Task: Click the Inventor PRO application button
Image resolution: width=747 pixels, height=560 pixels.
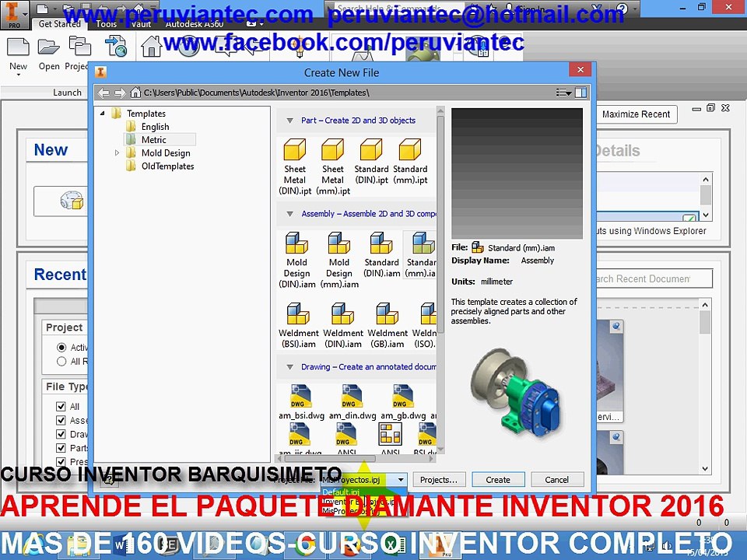Action: [x=15, y=14]
